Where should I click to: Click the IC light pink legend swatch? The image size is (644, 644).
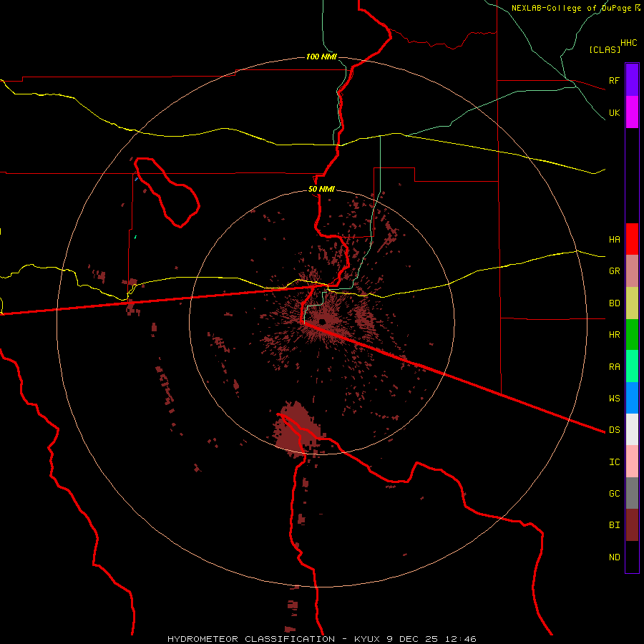point(632,462)
